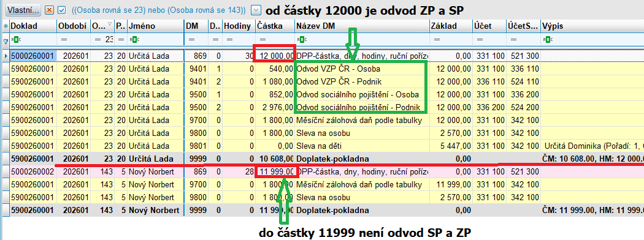The width and height of the screenshot is (644, 240).
Task: Remove the active filter with the X icon
Action: coord(49,10)
